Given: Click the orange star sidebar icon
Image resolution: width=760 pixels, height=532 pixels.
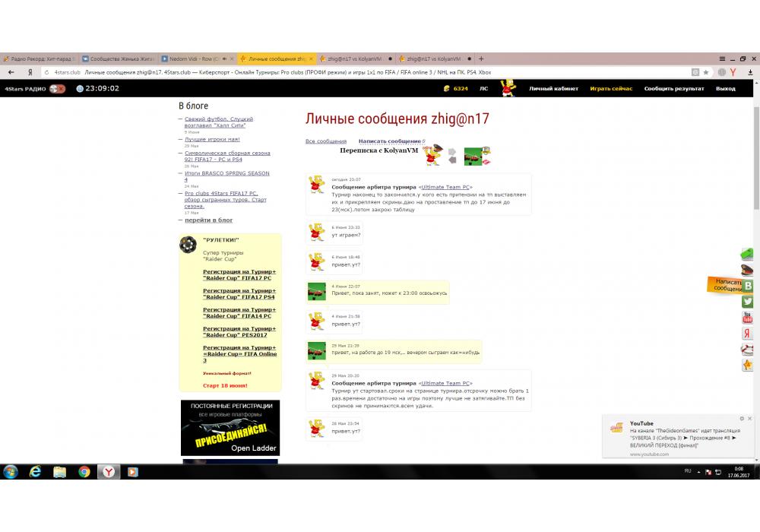Looking at the screenshot, I should point(747,365).
